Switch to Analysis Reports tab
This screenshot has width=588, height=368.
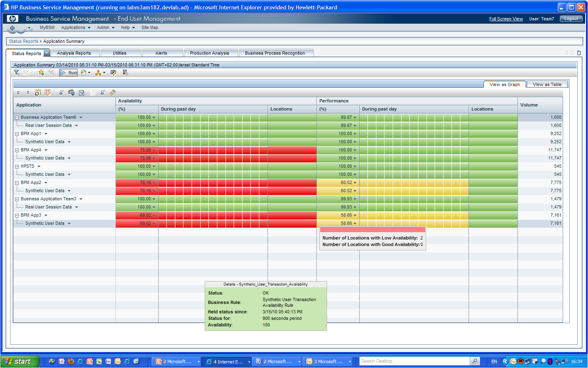(75, 53)
